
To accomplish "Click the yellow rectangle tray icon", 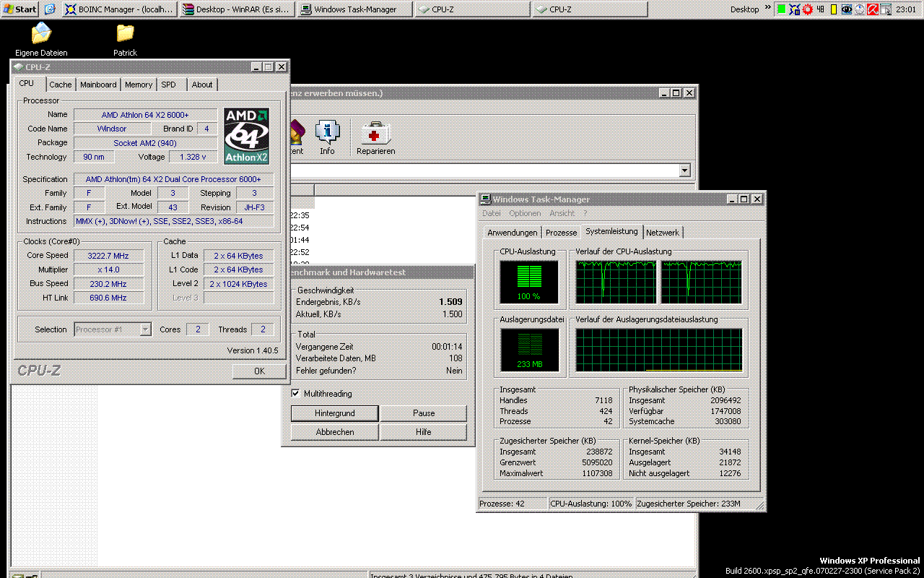I will pyautogui.click(x=834, y=9).
